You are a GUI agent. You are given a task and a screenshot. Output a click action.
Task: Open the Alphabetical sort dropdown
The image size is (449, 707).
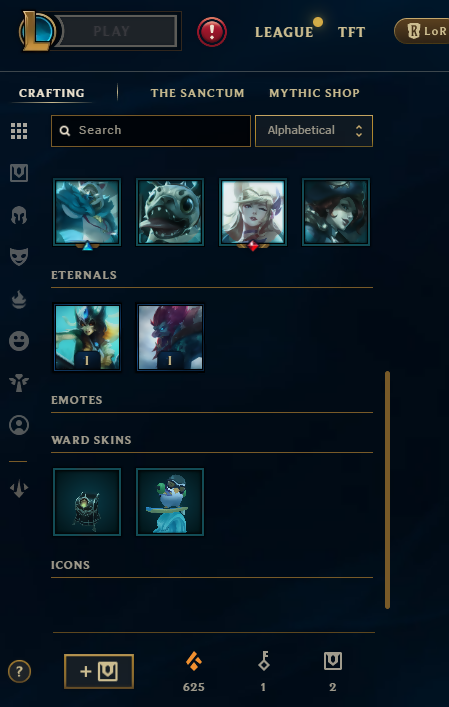click(x=314, y=131)
